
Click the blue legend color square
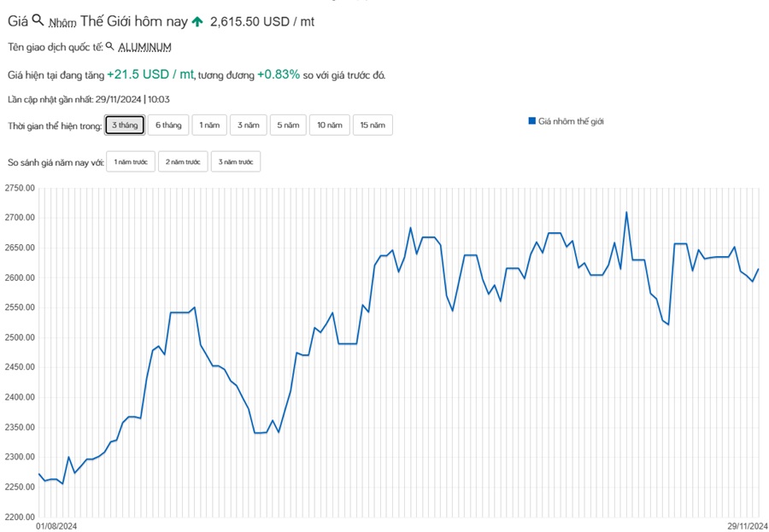(531, 121)
